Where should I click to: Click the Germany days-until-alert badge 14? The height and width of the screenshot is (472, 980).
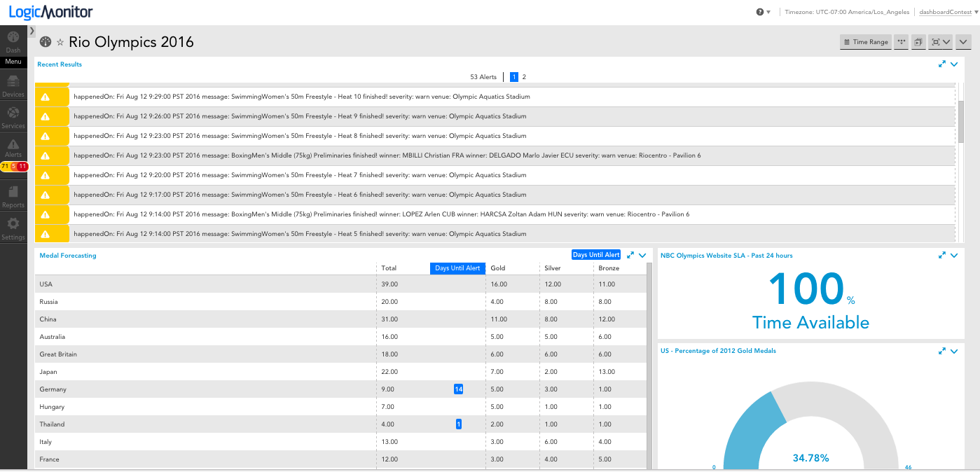coord(459,389)
